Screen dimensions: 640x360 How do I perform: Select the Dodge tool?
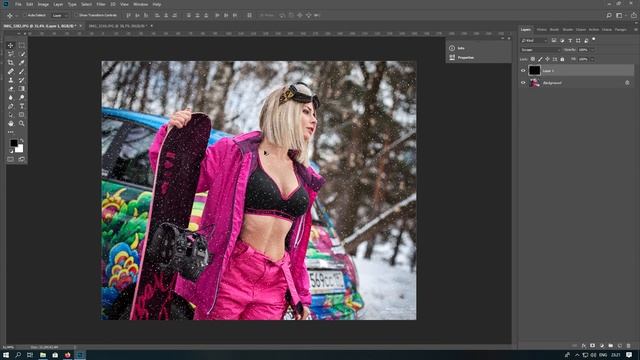click(x=22, y=98)
